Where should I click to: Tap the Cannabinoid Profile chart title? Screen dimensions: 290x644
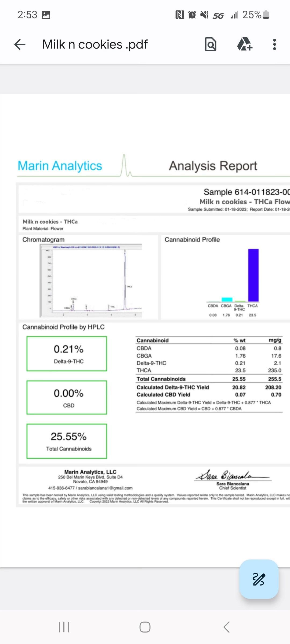tap(192, 240)
